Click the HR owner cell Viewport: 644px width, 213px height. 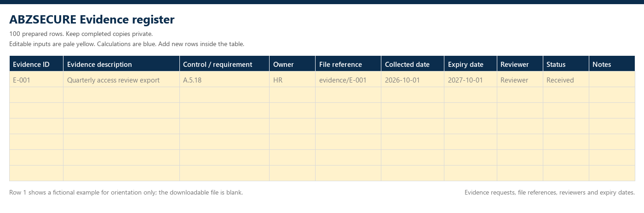pyautogui.click(x=293, y=79)
